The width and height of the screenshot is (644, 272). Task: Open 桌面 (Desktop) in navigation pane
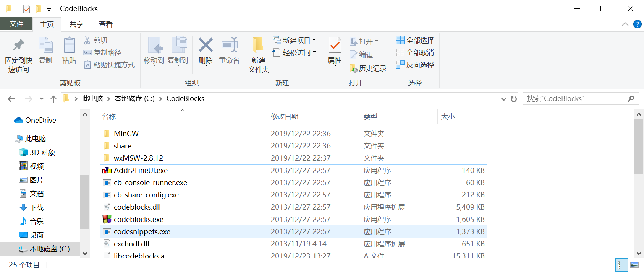pos(31,235)
